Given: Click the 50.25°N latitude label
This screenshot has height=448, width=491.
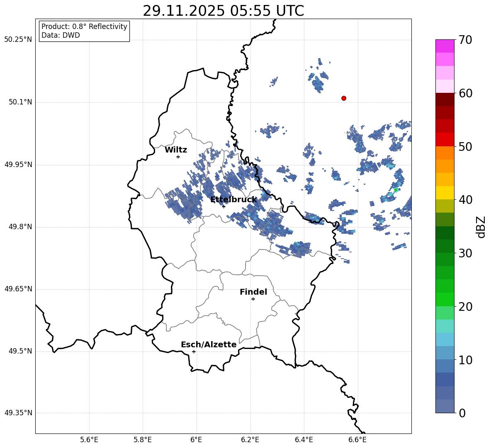Looking at the screenshot, I should click(18, 39).
